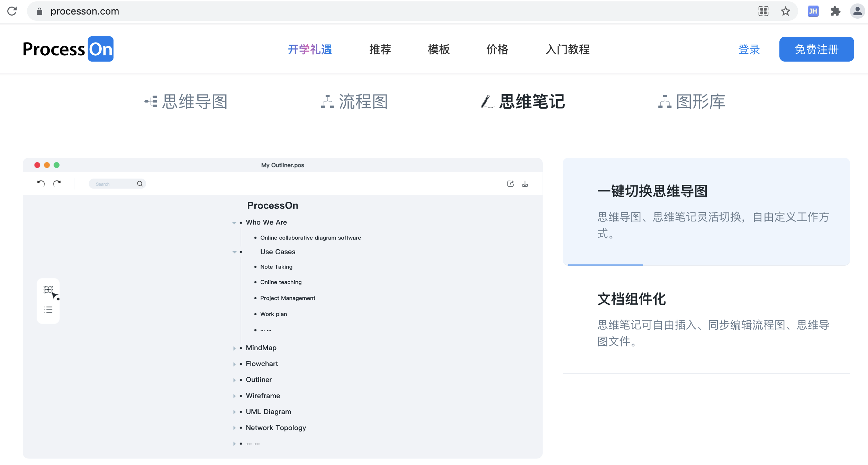Select the 图形库 tab
The image size is (868, 465).
click(691, 102)
